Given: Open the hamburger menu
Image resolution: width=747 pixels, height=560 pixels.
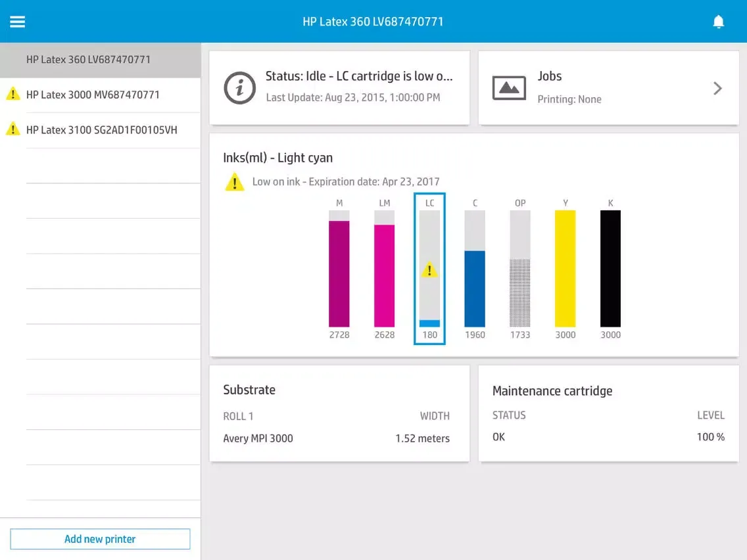Looking at the screenshot, I should click(x=17, y=22).
